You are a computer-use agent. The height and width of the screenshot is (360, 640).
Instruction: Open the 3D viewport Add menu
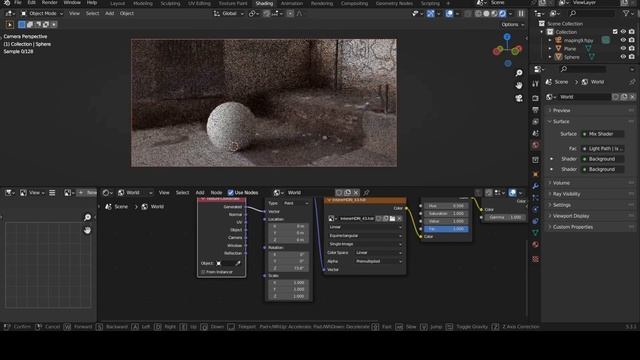[x=109, y=13]
